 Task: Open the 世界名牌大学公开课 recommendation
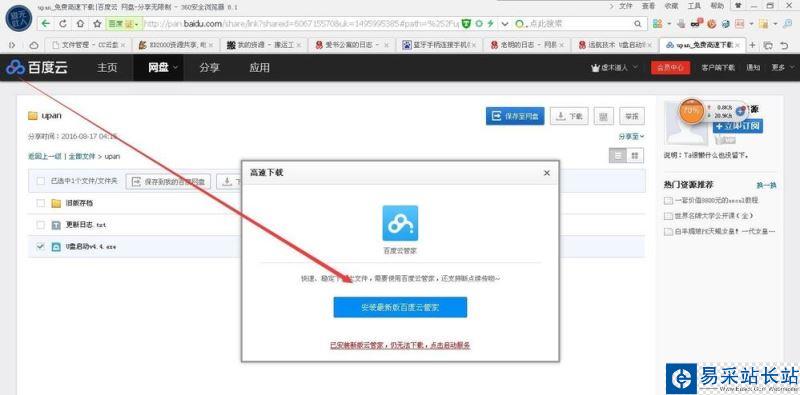[x=714, y=216]
